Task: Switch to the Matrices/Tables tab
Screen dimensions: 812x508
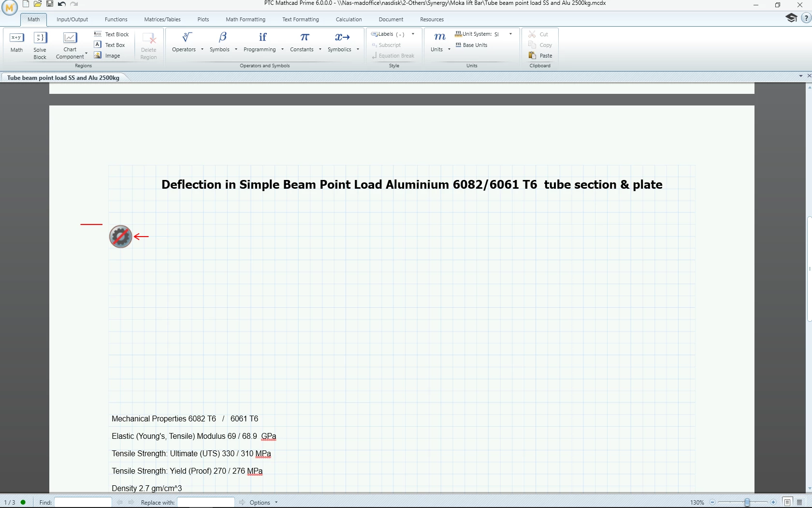Action: coord(162,19)
